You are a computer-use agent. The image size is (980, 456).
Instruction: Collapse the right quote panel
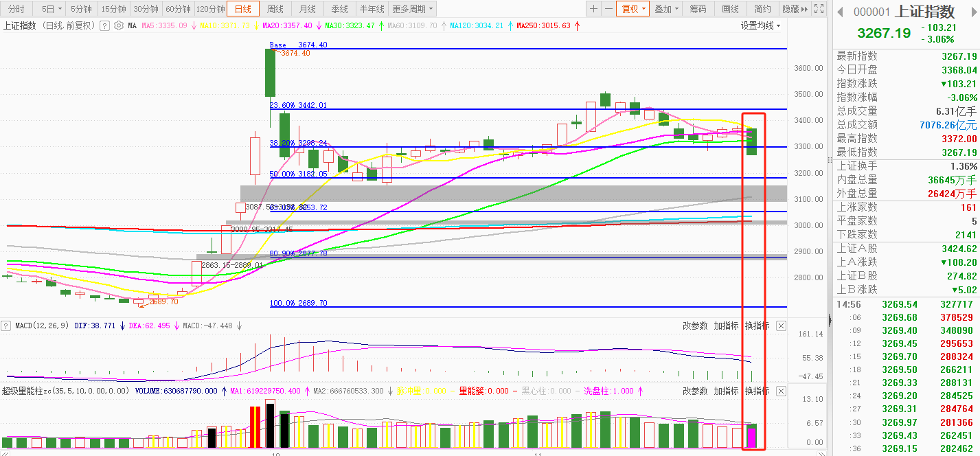point(829,319)
